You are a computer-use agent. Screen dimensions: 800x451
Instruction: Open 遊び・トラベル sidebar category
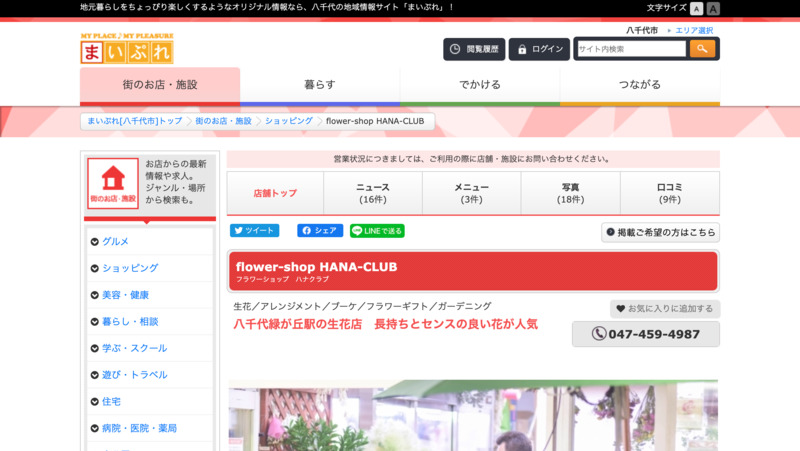(135, 374)
